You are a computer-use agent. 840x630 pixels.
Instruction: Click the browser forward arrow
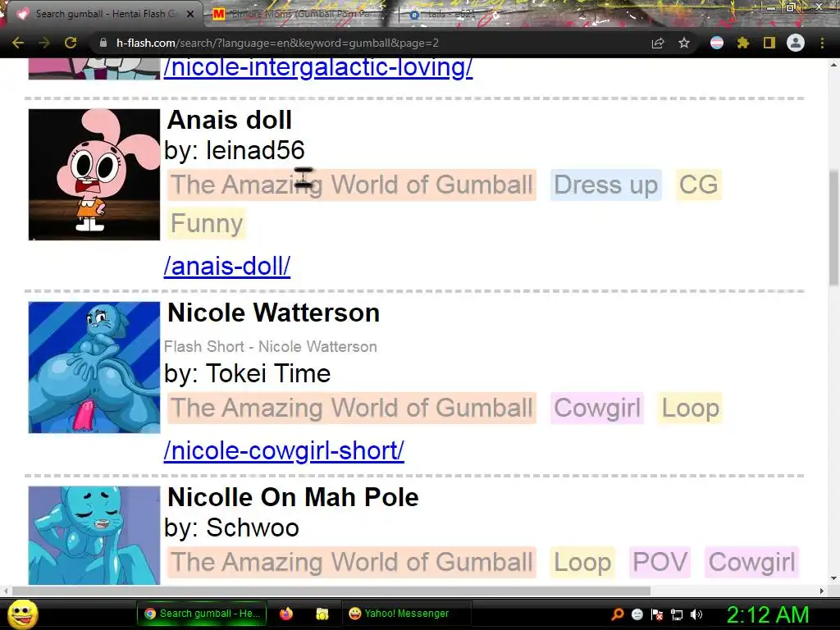pos(44,43)
